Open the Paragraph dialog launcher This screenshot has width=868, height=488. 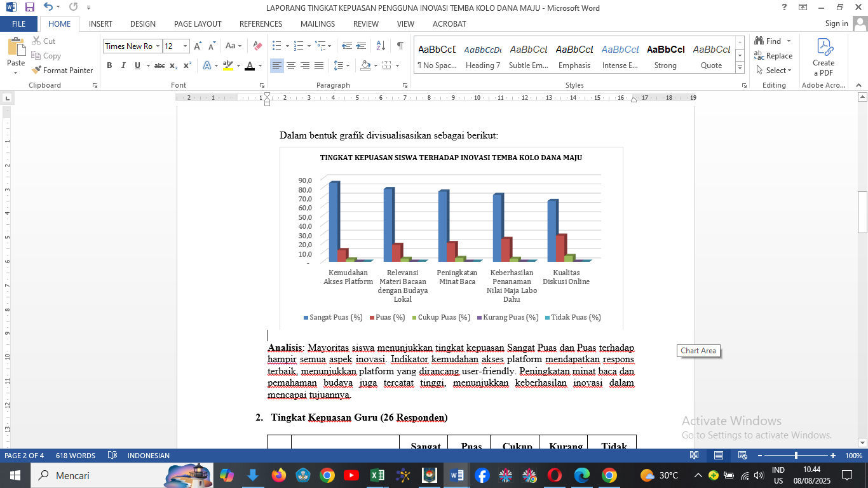405,85
